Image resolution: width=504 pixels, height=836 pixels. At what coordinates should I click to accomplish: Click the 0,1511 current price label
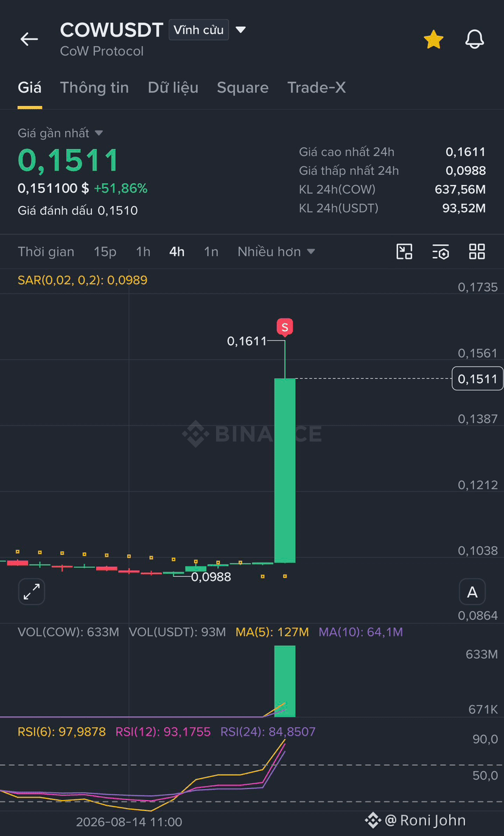click(478, 379)
